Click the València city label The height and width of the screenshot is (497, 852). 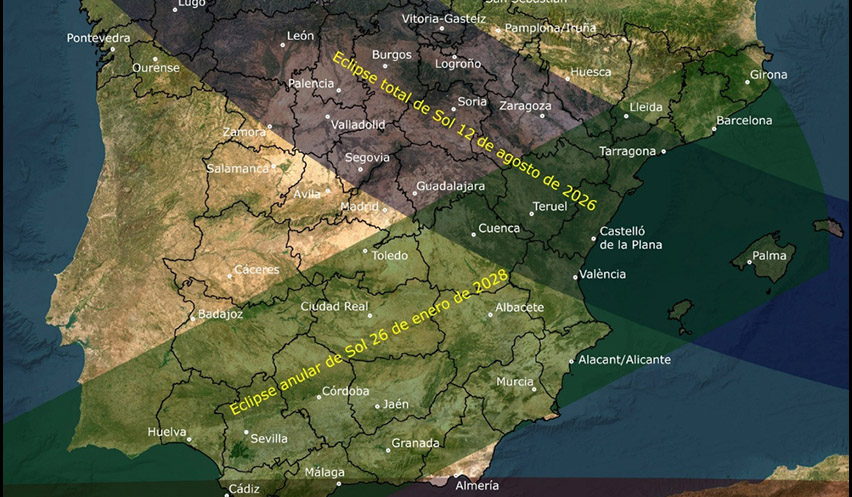tap(603, 274)
